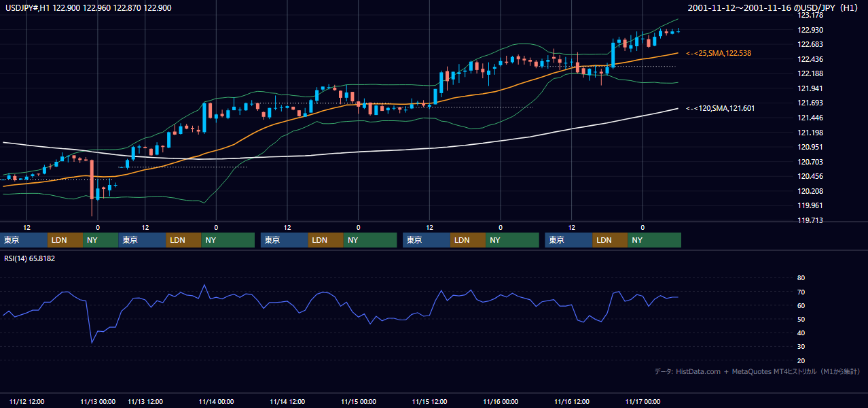
Task: Click the fourth 東京 session block from left
Action: click(x=427, y=240)
